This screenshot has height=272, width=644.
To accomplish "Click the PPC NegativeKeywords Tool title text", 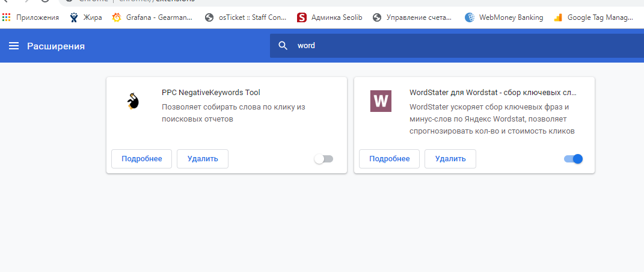I will coord(210,93).
